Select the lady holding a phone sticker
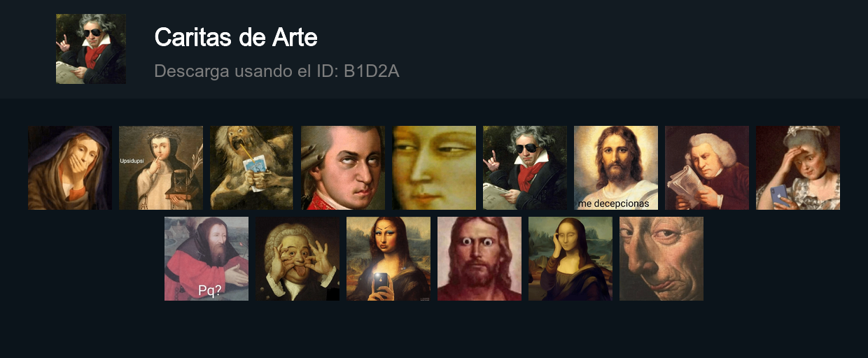Screen dimensions: 868x358 798,168
